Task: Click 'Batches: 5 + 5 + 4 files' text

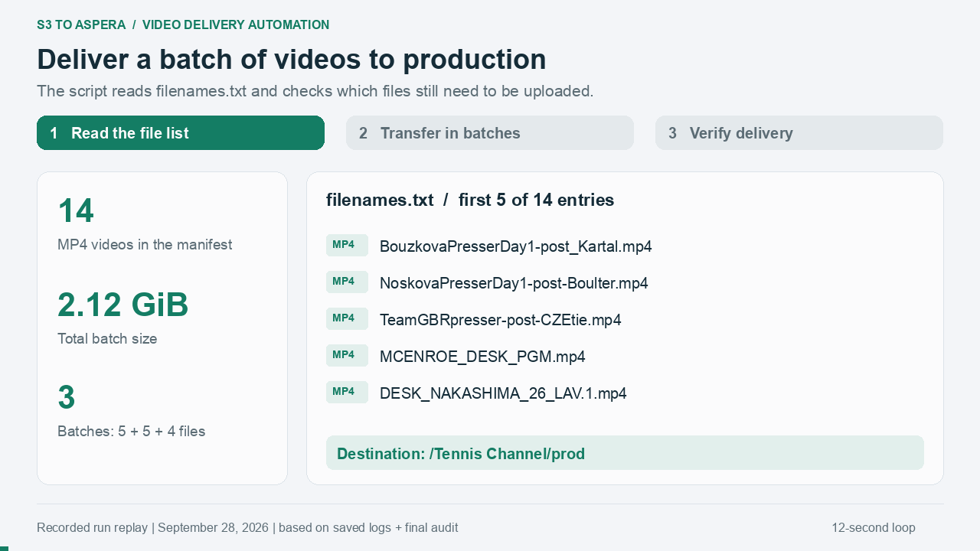Action: [x=132, y=432]
